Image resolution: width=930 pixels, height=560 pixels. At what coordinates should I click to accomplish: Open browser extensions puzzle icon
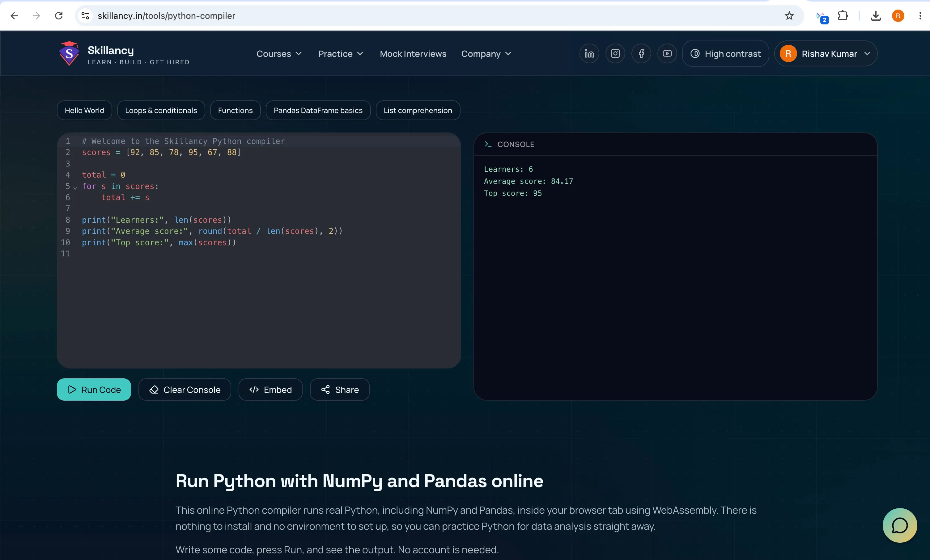pos(843,16)
